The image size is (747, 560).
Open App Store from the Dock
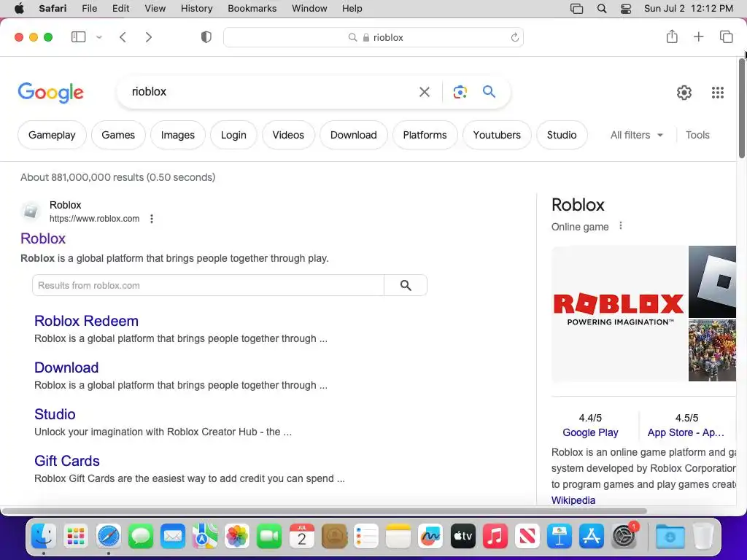591,537
